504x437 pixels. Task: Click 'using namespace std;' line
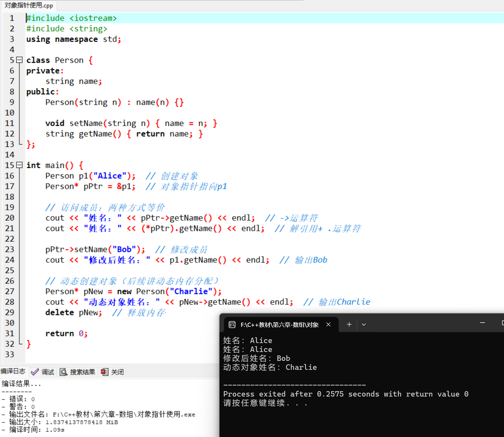74,39
